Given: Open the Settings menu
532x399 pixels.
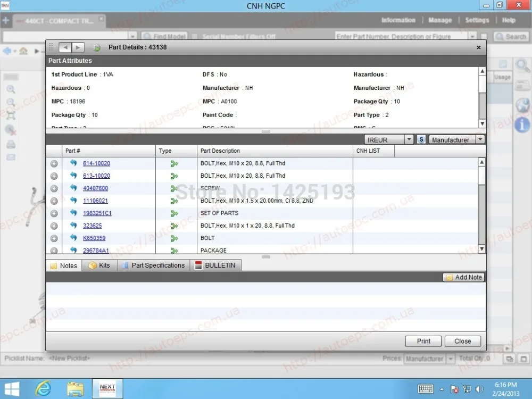Looking at the screenshot, I should [x=477, y=20].
